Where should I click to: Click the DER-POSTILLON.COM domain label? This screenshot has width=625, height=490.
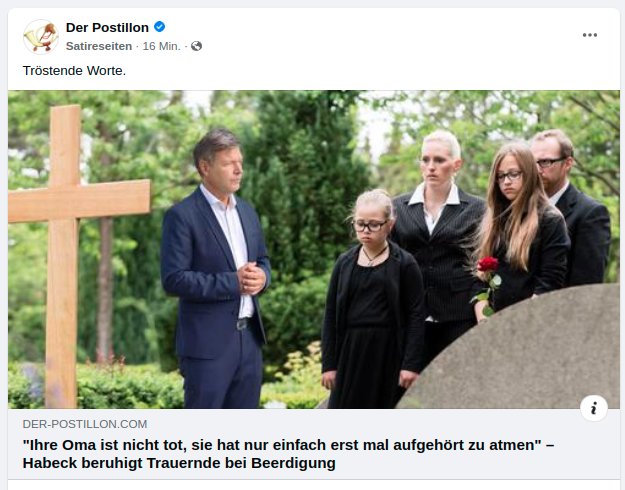(x=84, y=425)
